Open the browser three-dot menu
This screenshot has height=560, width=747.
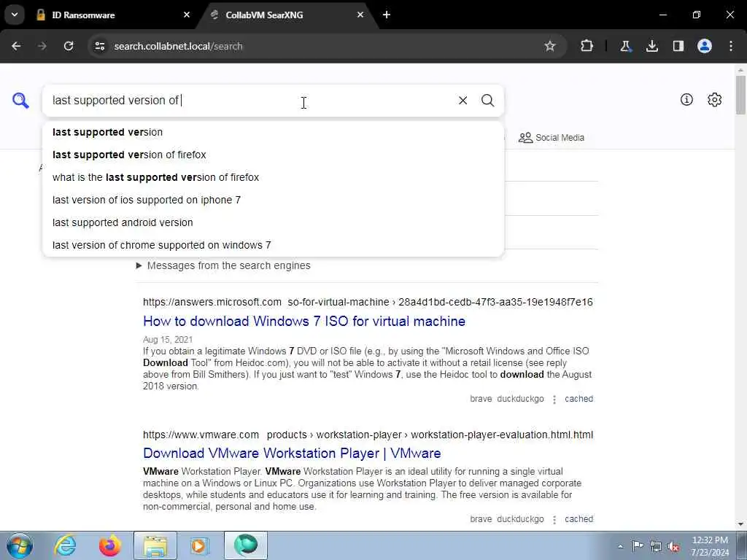pos(731,46)
